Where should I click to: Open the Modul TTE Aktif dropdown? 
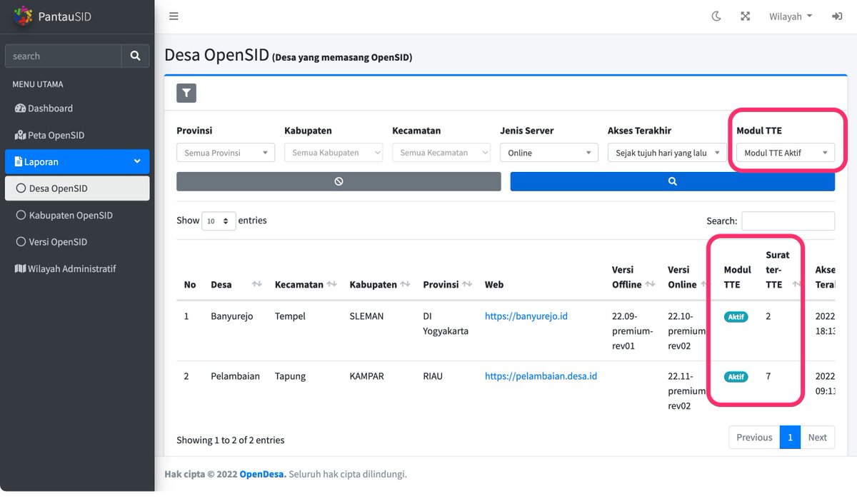pyautogui.click(x=786, y=152)
